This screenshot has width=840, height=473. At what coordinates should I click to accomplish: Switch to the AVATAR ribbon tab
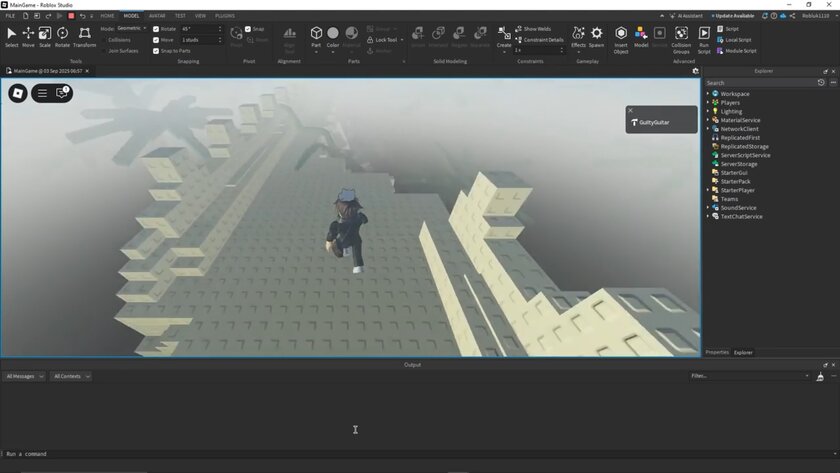(x=157, y=16)
